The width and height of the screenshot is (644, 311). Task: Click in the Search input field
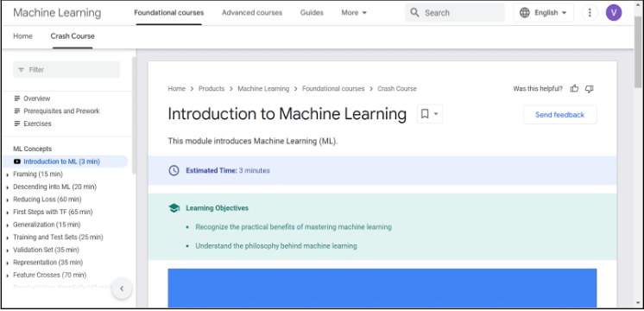[x=455, y=13]
